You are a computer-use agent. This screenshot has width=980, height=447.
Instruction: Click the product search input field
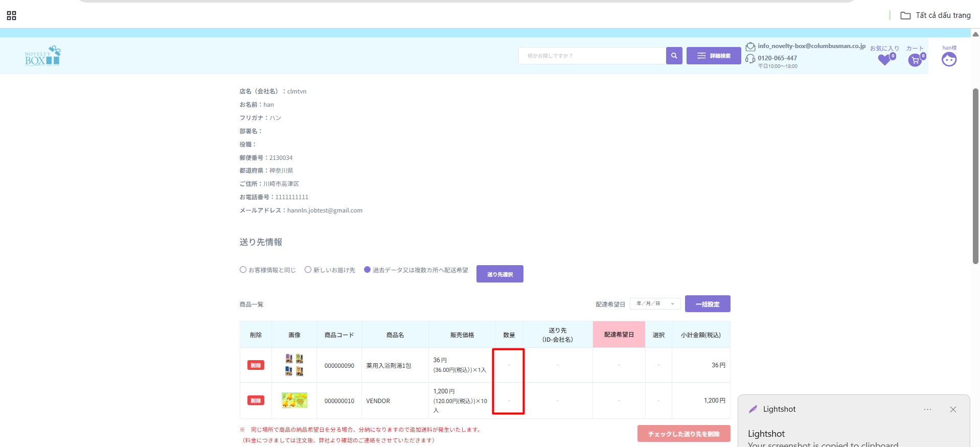click(592, 56)
